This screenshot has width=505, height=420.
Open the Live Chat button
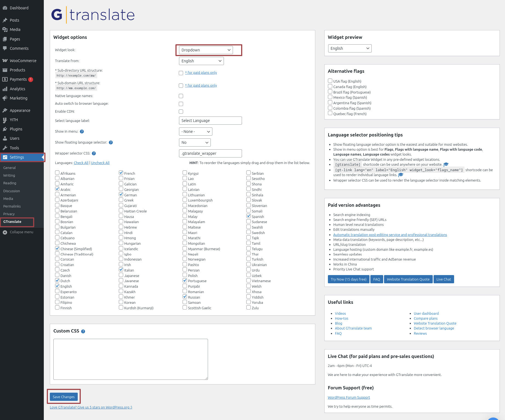coord(444,279)
